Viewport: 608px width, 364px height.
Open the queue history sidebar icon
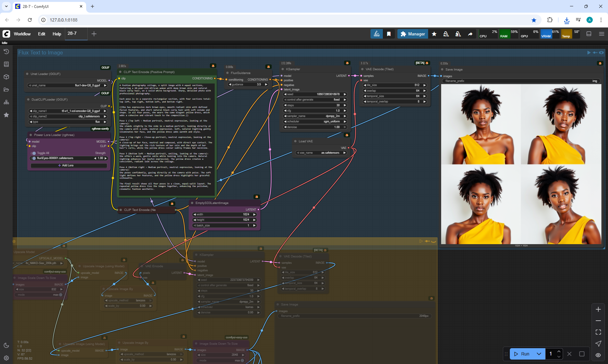point(6,52)
